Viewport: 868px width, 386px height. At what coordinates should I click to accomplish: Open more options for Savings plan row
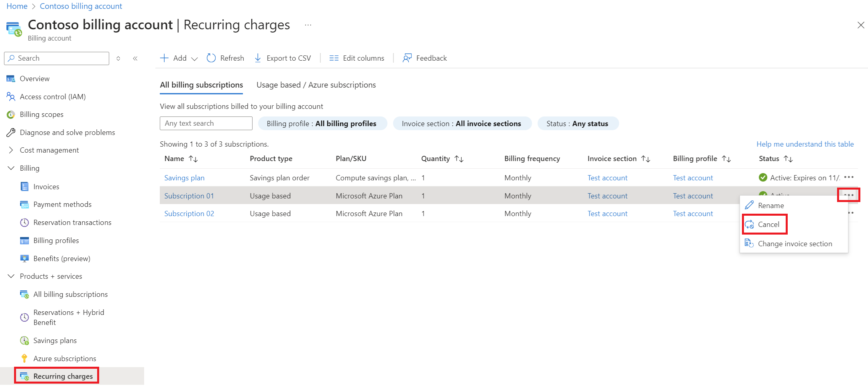(849, 177)
